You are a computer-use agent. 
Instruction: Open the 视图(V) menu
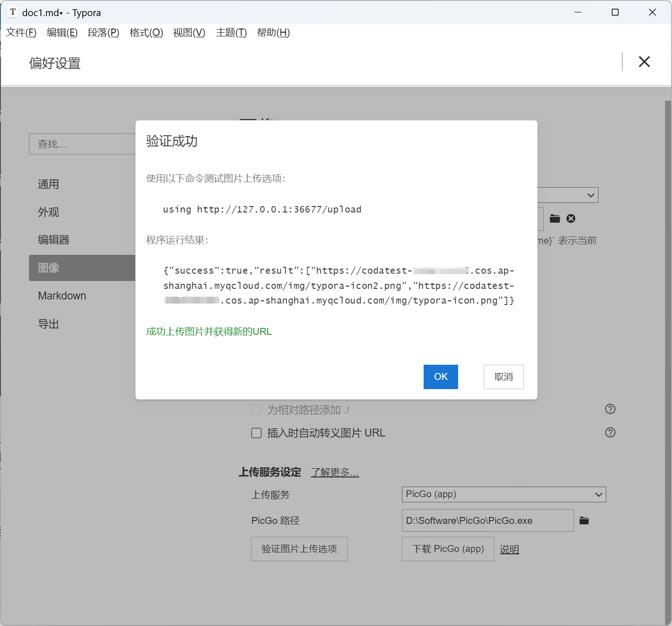point(189,33)
